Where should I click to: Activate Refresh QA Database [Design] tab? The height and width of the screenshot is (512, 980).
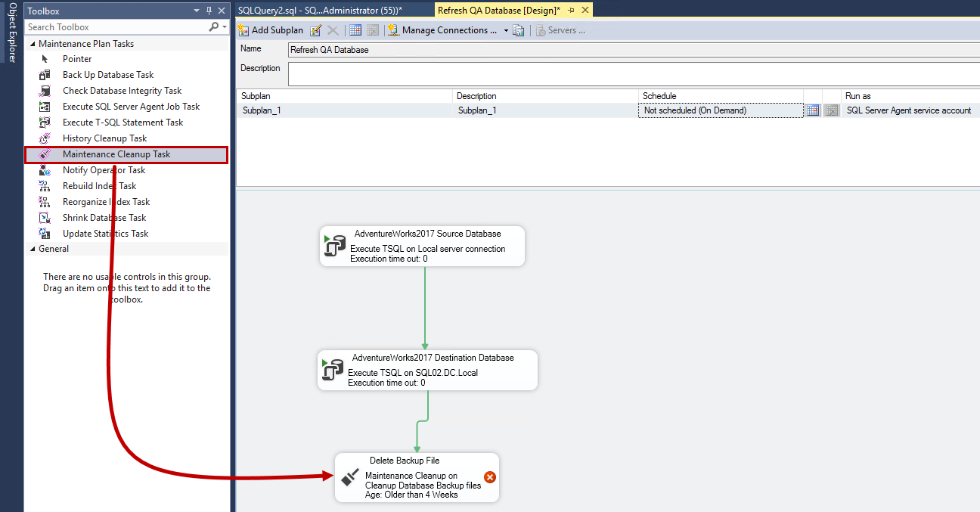tap(499, 10)
